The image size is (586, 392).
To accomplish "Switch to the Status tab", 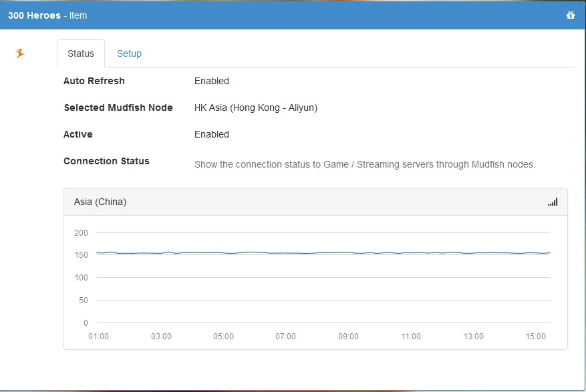I will pos(81,53).
